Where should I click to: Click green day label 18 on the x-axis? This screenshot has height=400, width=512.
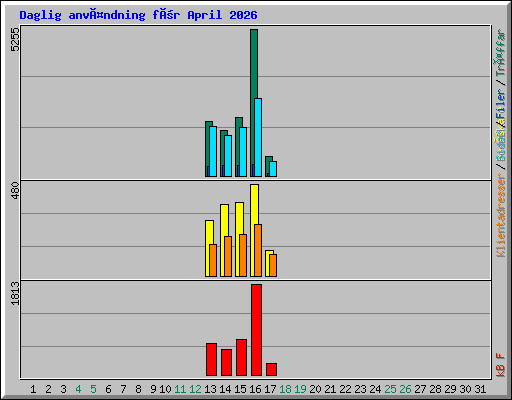pyautogui.click(x=285, y=389)
